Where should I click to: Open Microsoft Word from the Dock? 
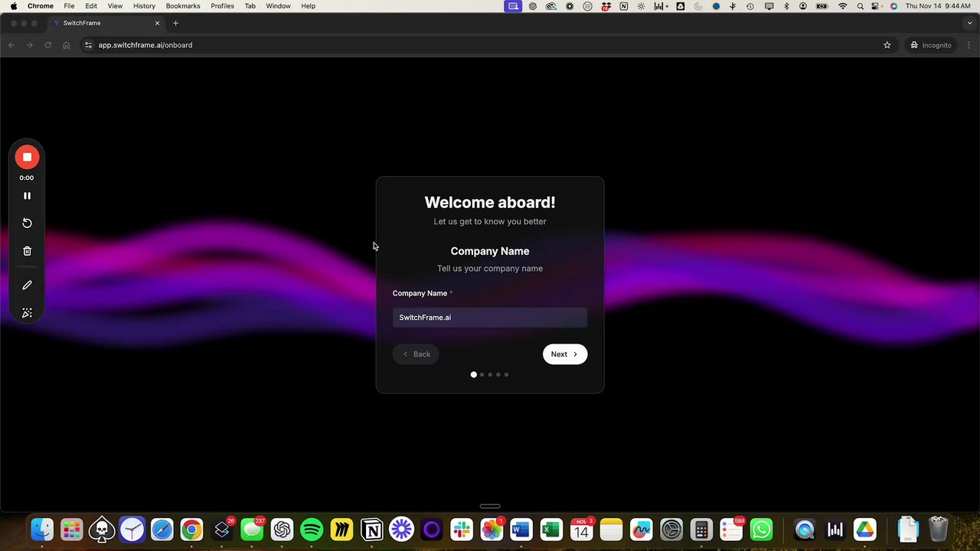click(521, 530)
